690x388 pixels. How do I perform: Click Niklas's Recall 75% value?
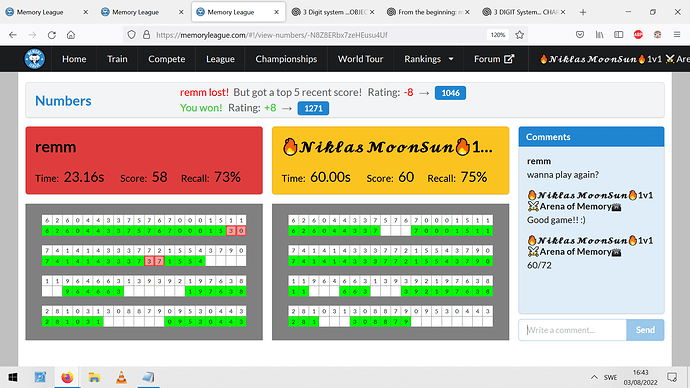[x=474, y=177]
